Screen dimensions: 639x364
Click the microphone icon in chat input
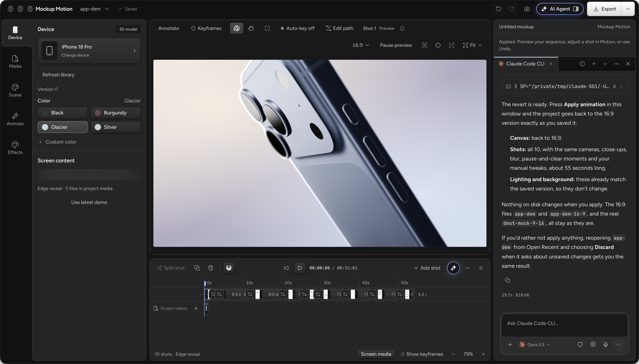605,345
